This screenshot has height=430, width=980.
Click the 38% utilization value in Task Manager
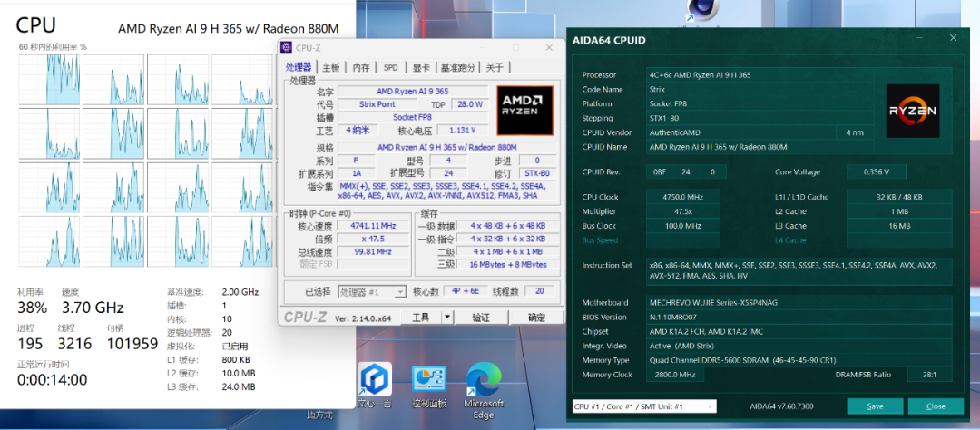click(x=32, y=307)
